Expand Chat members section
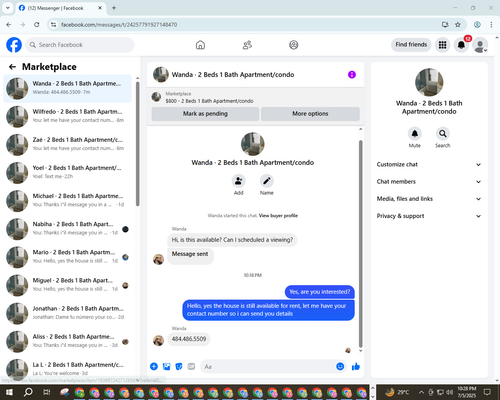 point(429,182)
